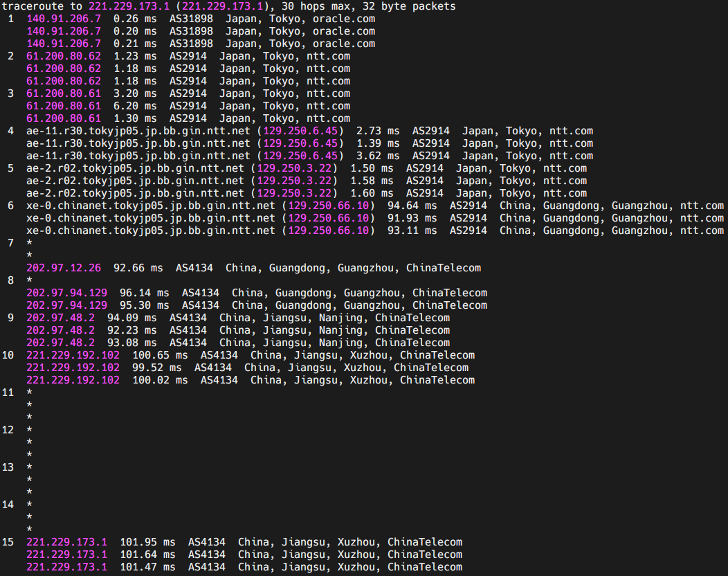Click the 6.20 ms latency value
Viewport: 728px width, 576px height.
pyautogui.click(x=135, y=107)
